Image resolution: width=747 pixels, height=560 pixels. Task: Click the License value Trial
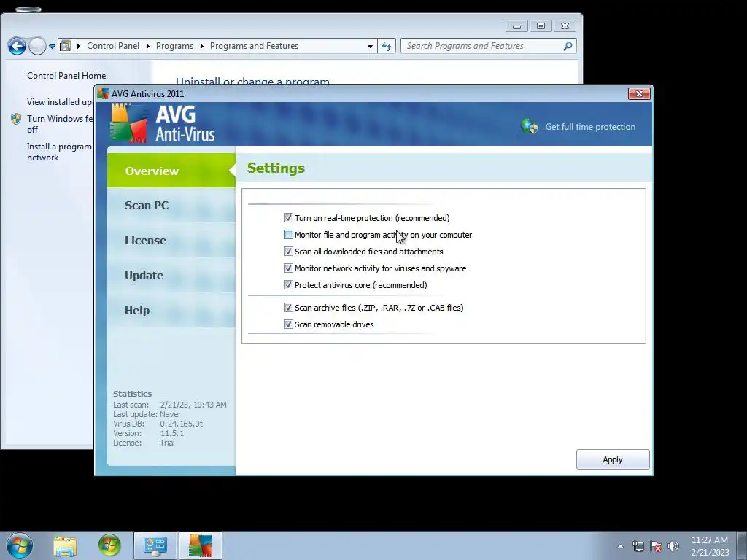167,443
